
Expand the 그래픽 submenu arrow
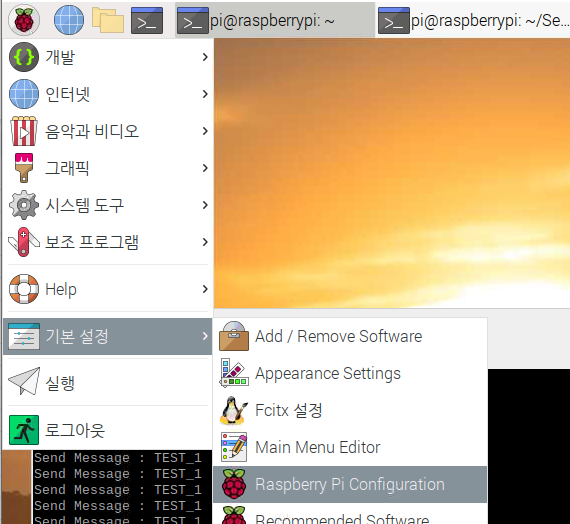tap(205, 168)
